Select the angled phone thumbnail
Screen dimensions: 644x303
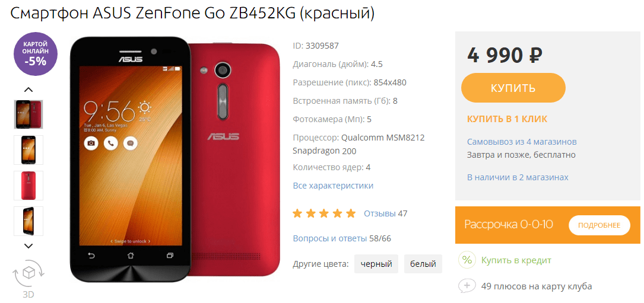(x=28, y=221)
